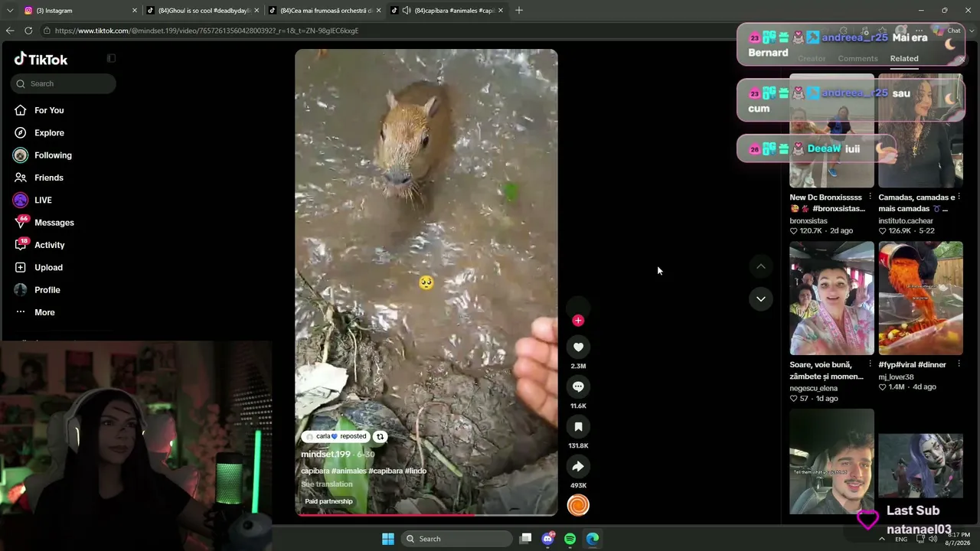Switch to the Ghoul is so cool tab
The height and width of the screenshot is (551, 980).
click(x=202, y=11)
